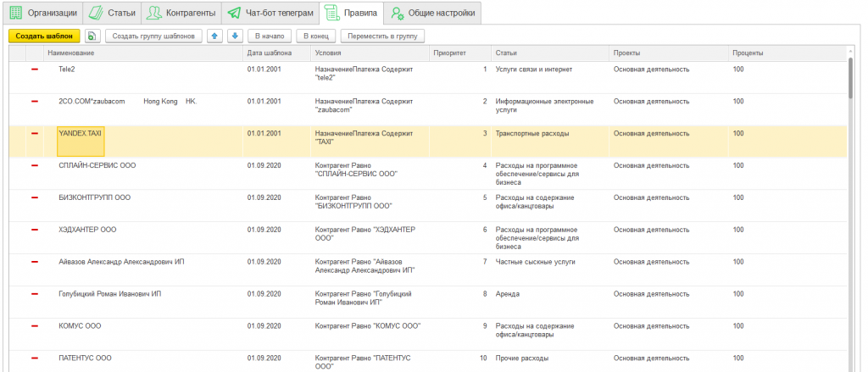The width and height of the screenshot is (868, 372).
Task: Click the copy template icon next to Создать шаблон
Action: tap(92, 36)
